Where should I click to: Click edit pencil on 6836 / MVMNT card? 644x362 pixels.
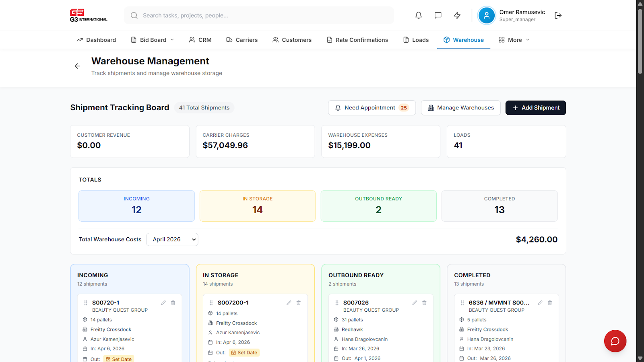540,303
